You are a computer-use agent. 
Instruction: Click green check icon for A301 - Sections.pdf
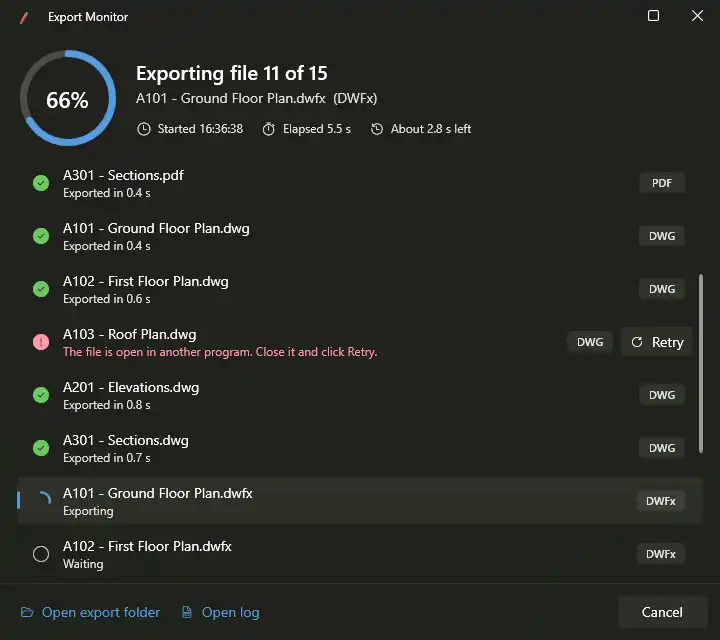(x=41, y=183)
